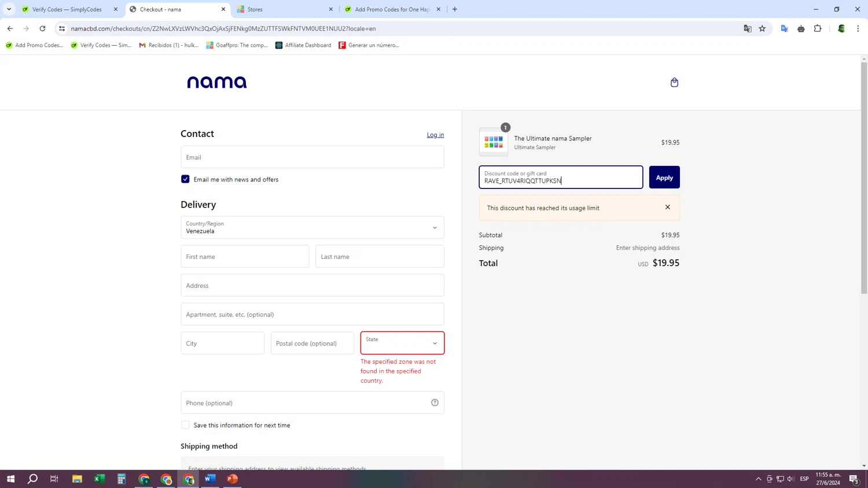Open the translate page icon in address bar
Screen dimensions: 868x488
coord(747,28)
